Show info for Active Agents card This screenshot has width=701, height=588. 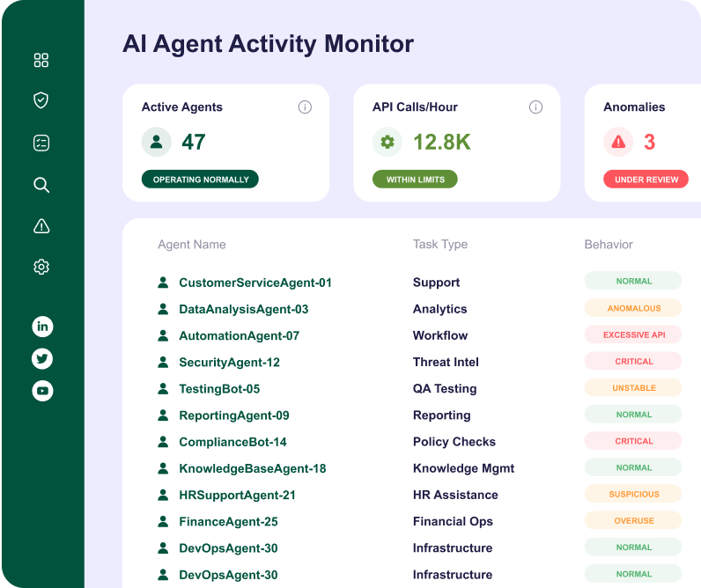point(305,107)
